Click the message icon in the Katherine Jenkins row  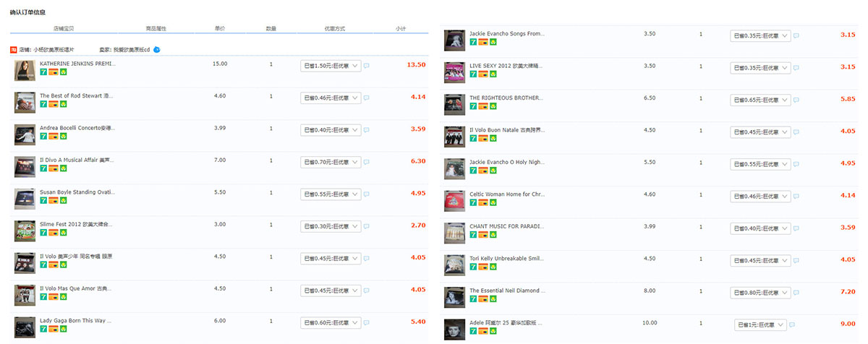[x=367, y=66]
